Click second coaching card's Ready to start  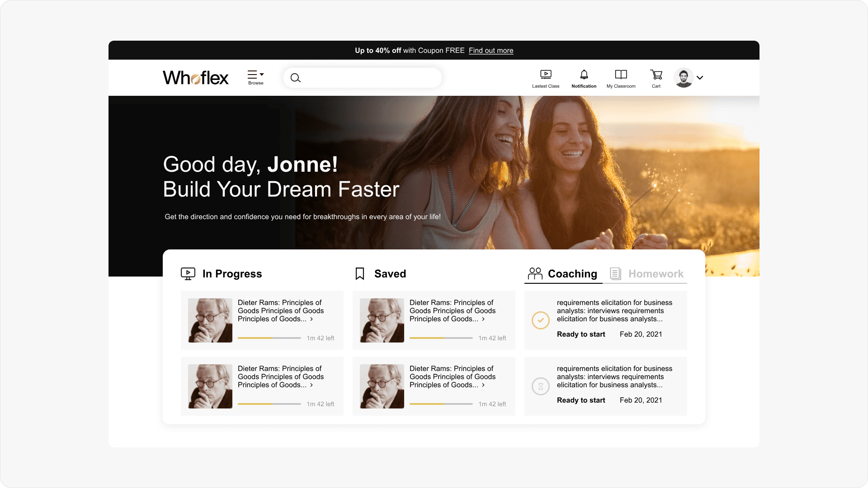point(581,400)
